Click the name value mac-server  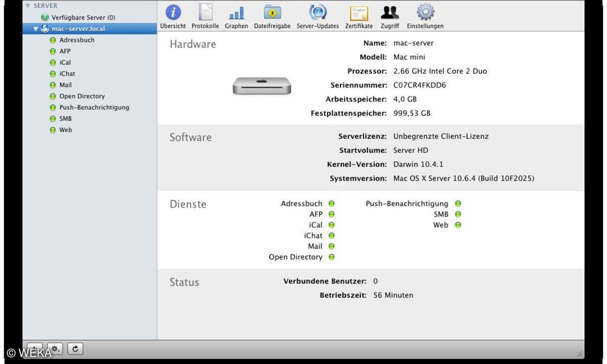413,43
